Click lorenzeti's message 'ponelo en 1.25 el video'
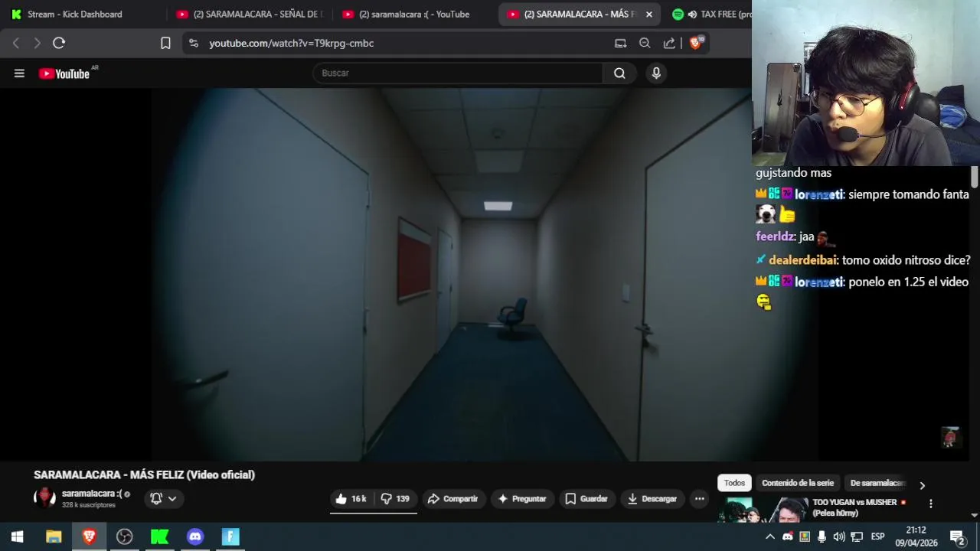This screenshot has height=551, width=980. pyautogui.click(x=909, y=282)
